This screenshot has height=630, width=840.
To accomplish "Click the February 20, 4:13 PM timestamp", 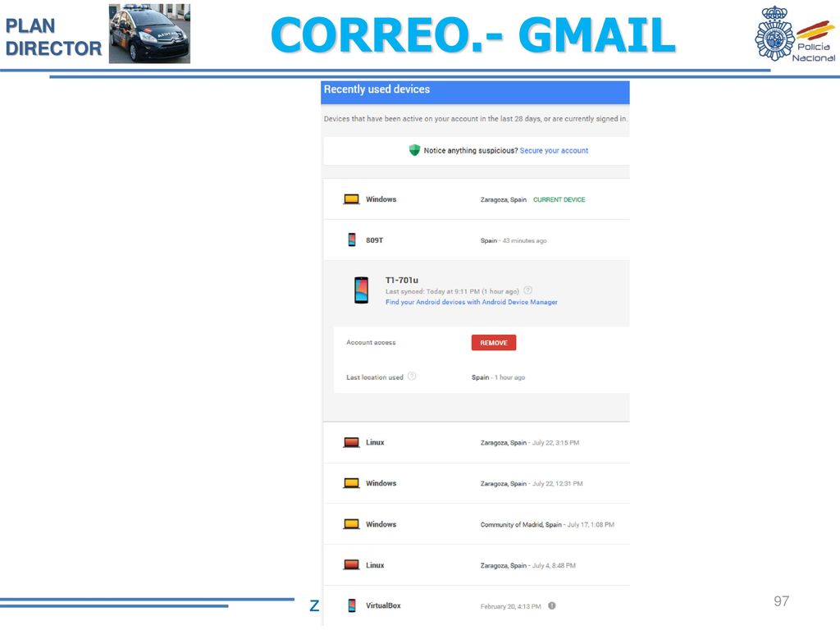I will pos(510,606).
